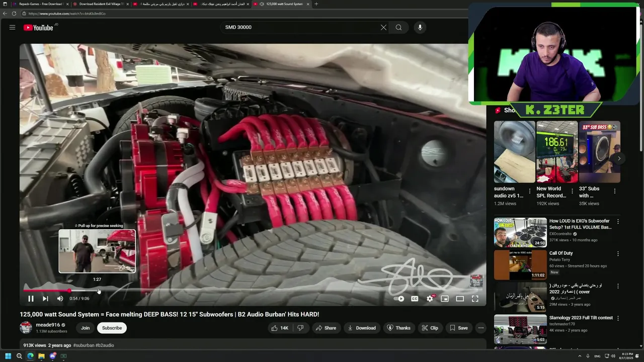Switch to miniplayer mode
This screenshot has height=362, width=644.
[x=445, y=299]
